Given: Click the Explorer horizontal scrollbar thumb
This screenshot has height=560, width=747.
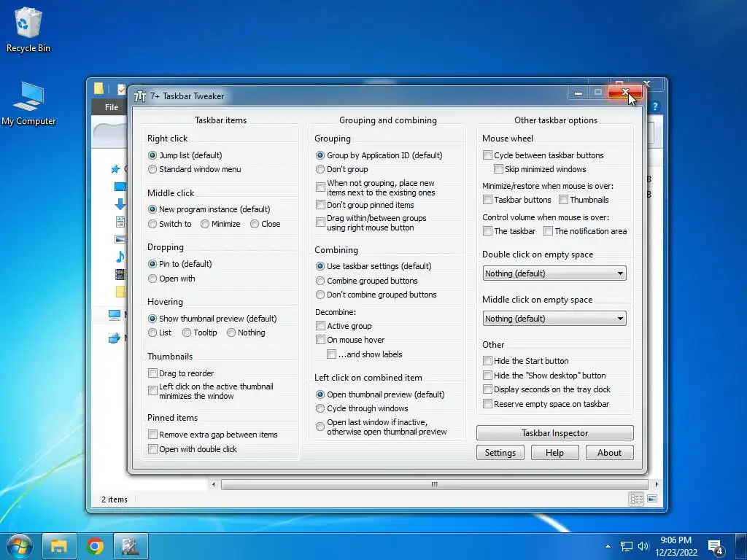Looking at the screenshot, I should [x=434, y=484].
